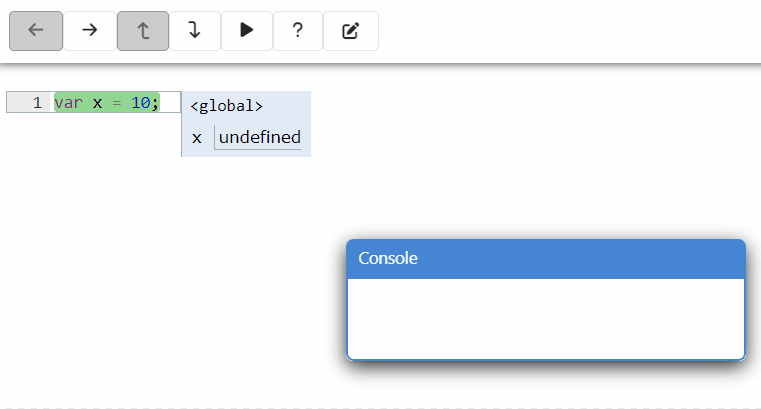Click line number 1 in the gutter
This screenshot has height=409, width=761.
37,103
